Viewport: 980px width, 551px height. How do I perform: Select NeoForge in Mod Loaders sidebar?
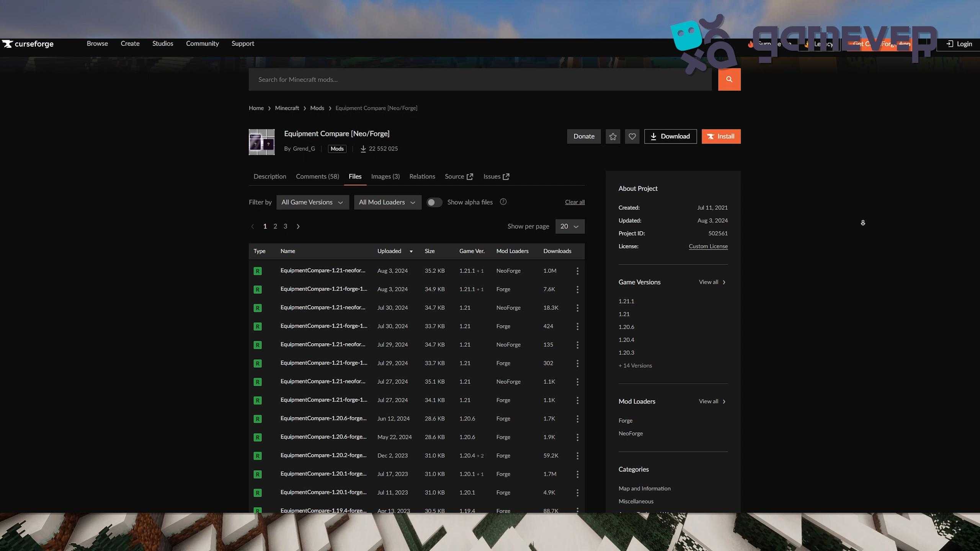(x=630, y=434)
